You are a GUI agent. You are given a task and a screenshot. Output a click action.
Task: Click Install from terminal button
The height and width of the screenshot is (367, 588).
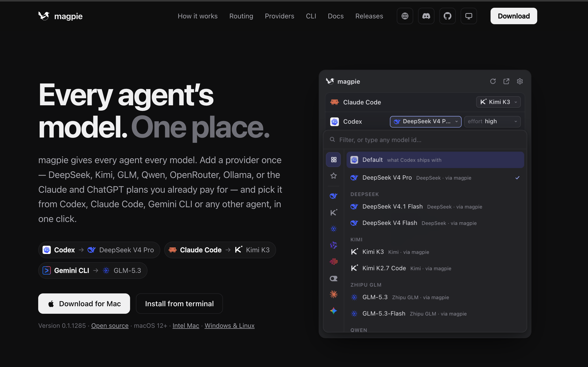click(179, 304)
